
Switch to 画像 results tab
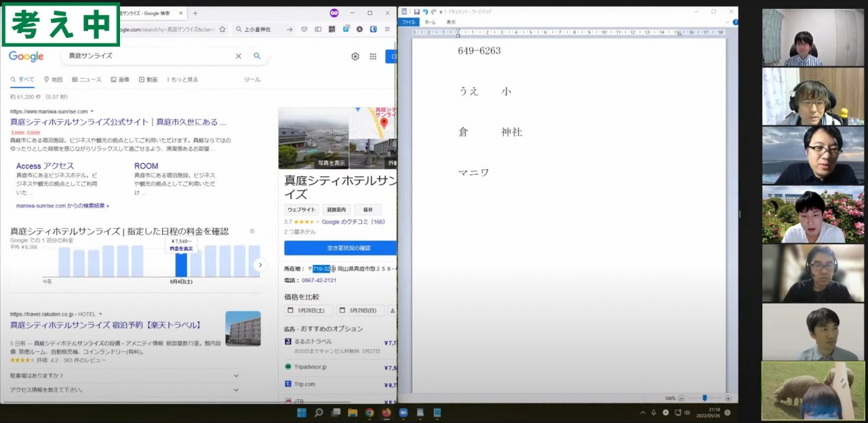coord(120,79)
